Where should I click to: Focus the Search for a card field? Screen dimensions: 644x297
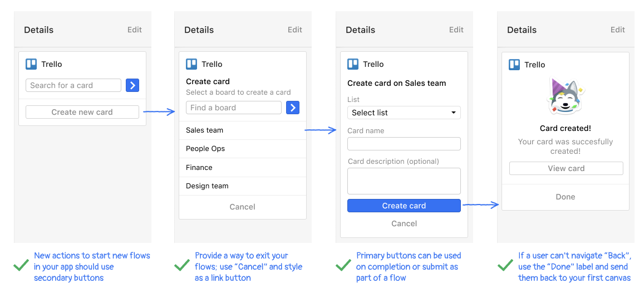pos(73,85)
